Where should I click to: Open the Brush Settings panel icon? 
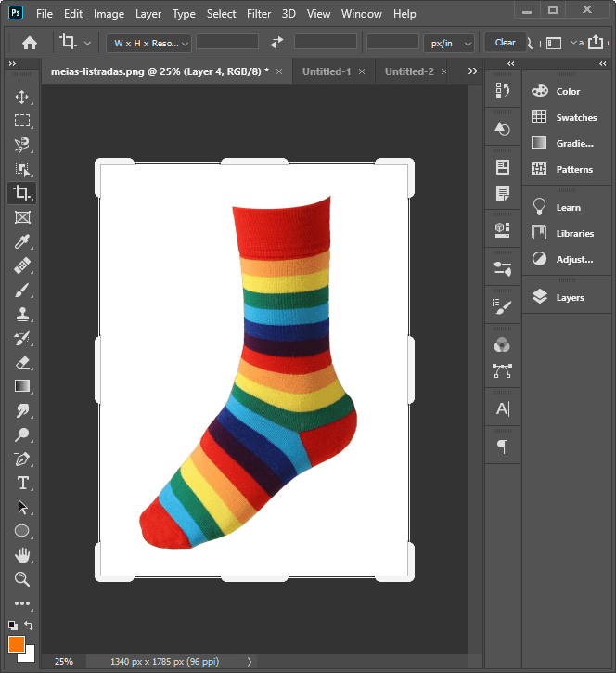click(502, 306)
